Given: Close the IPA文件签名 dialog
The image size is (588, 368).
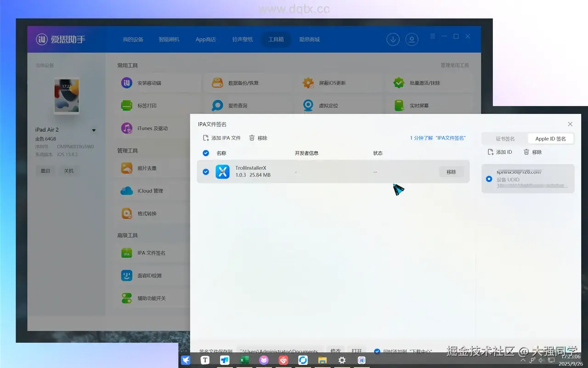Looking at the screenshot, I should coord(570,124).
